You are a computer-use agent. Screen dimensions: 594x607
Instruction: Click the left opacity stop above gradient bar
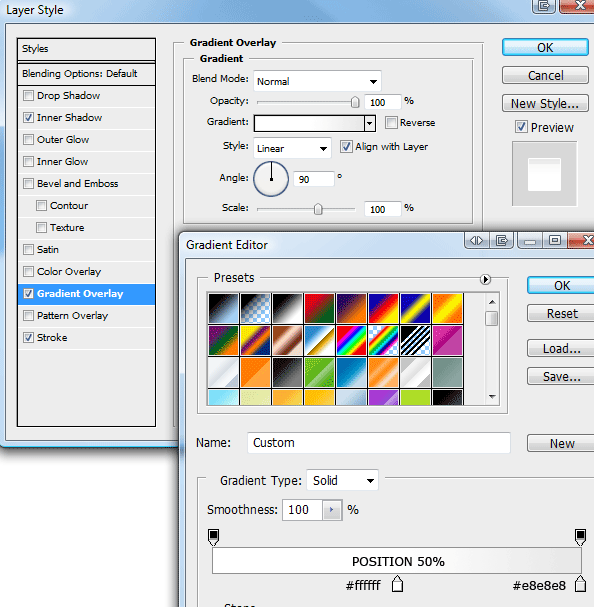pyautogui.click(x=213, y=537)
